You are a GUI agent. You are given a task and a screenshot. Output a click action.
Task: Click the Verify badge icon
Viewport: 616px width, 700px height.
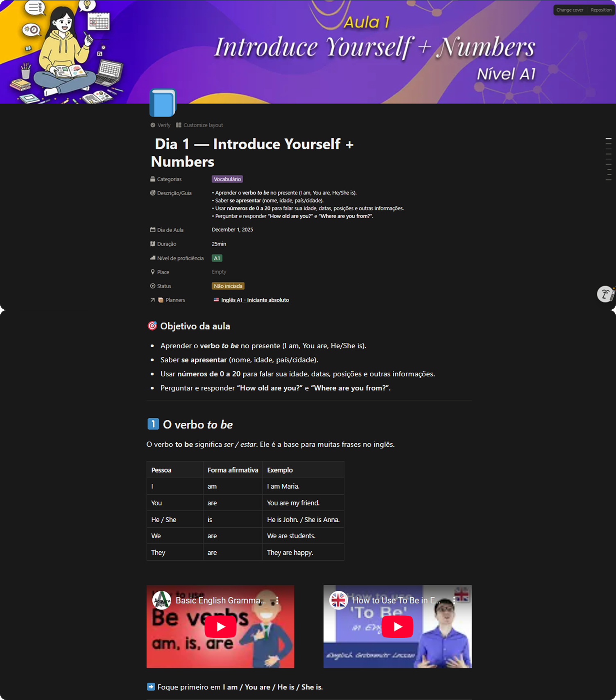153,125
